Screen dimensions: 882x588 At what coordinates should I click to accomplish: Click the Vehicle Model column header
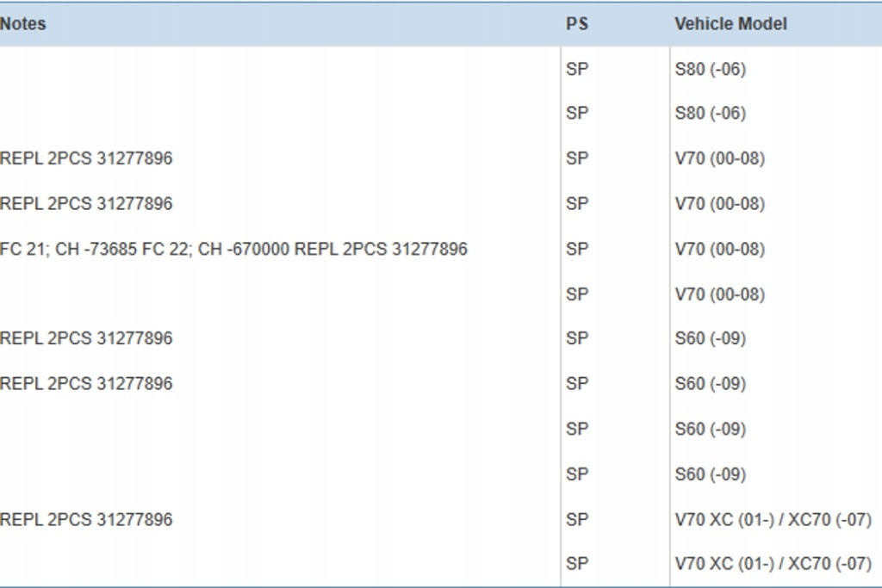[x=731, y=23]
